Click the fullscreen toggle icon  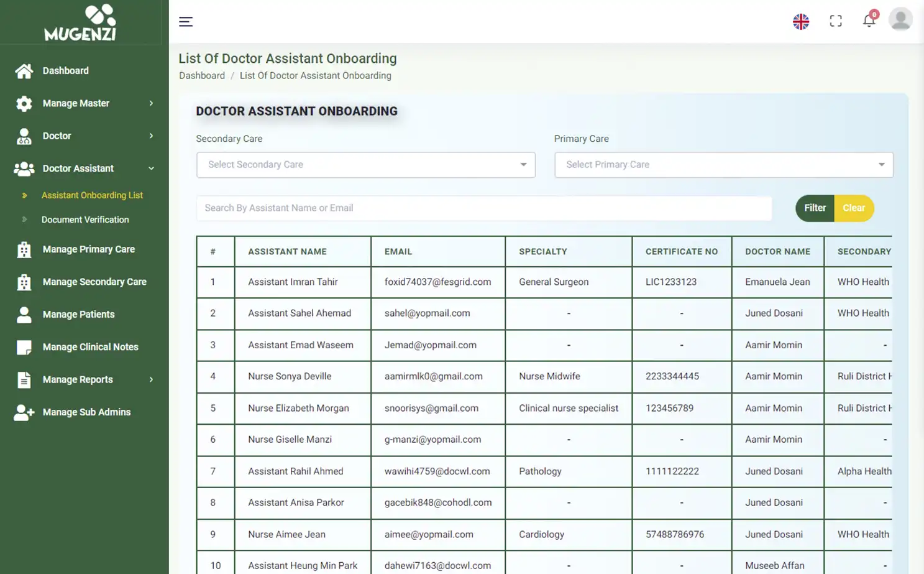(x=836, y=21)
